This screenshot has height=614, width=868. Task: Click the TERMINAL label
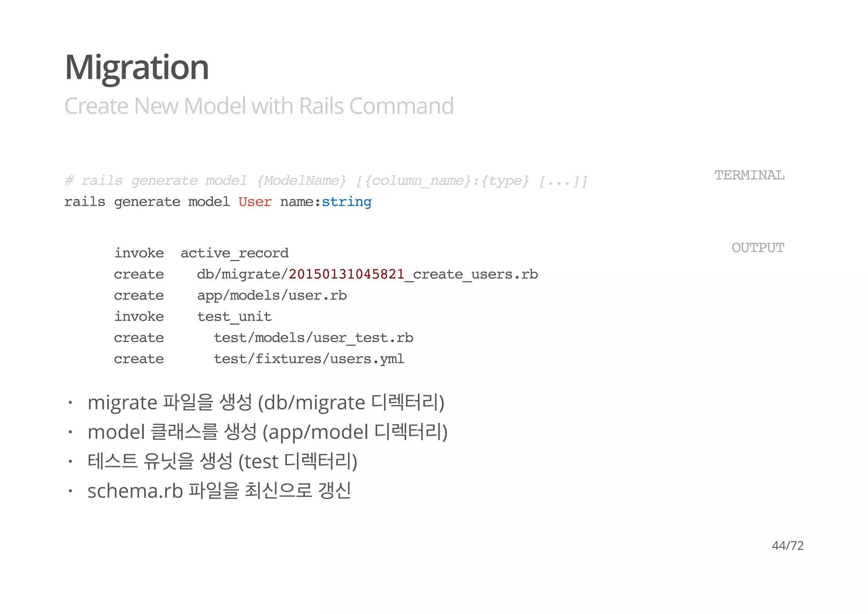point(749,175)
